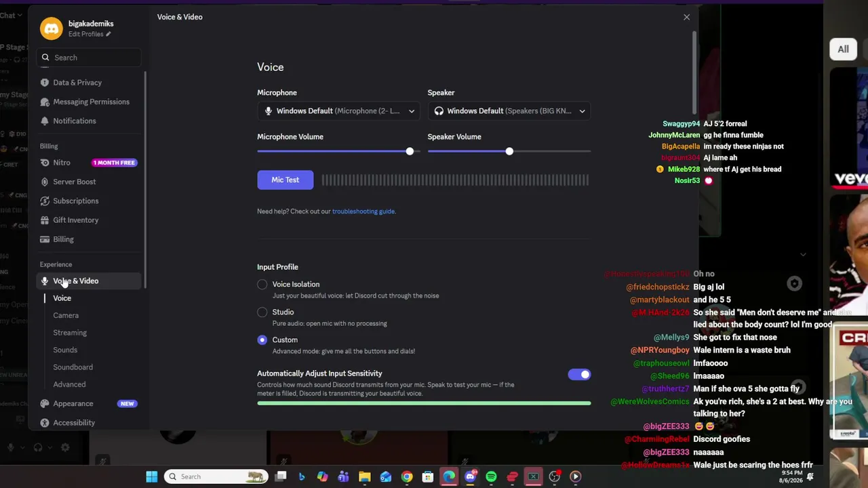Image resolution: width=868 pixels, height=488 pixels.
Task: Click the chat username @traphouseowl
Action: [x=661, y=363]
